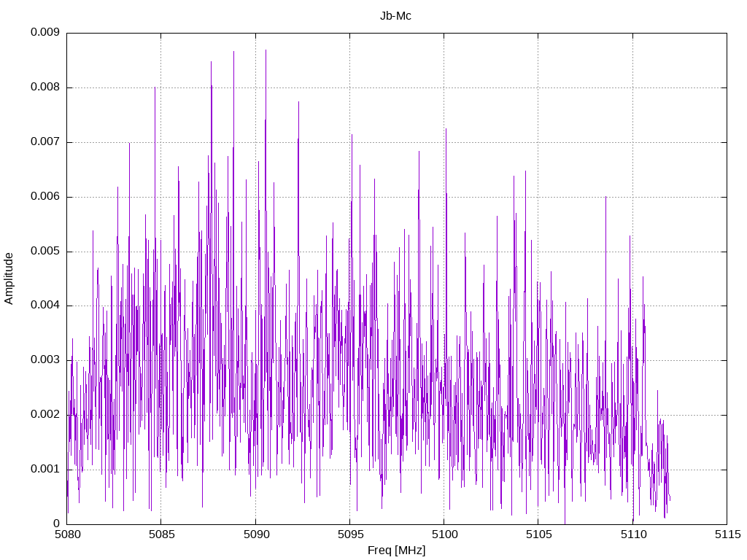Image resolution: width=747 pixels, height=560 pixels.
Task: Select the 'Amplitude' y-axis label
Action: pos(9,279)
